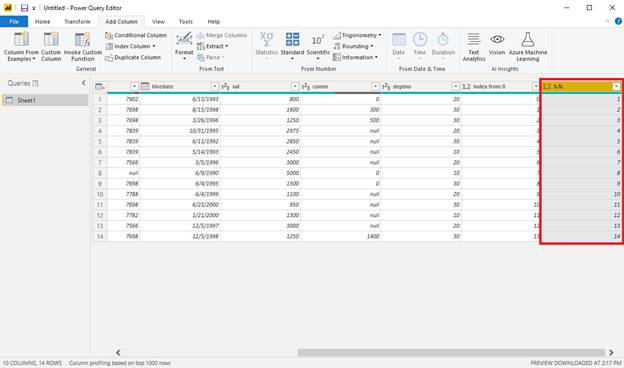The width and height of the screenshot is (624, 368).
Task: Collapse the Queries pane
Action: tap(84, 83)
